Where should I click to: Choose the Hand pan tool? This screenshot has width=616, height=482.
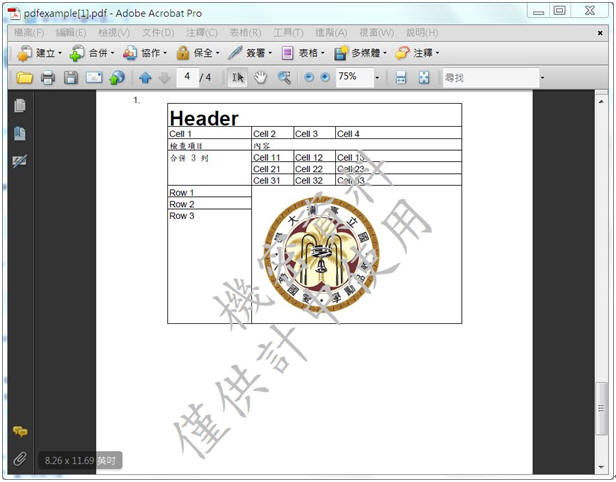(x=260, y=78)
